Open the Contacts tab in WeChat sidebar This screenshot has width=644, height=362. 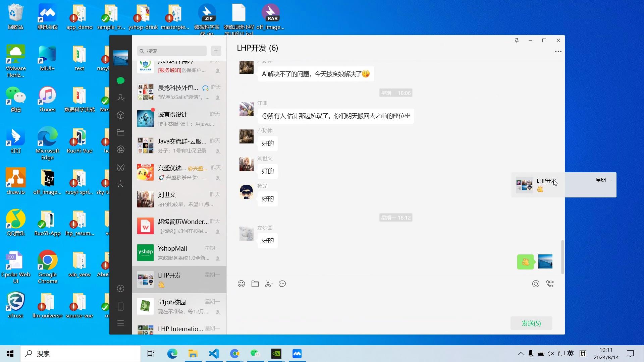click(x=120, y=98)
